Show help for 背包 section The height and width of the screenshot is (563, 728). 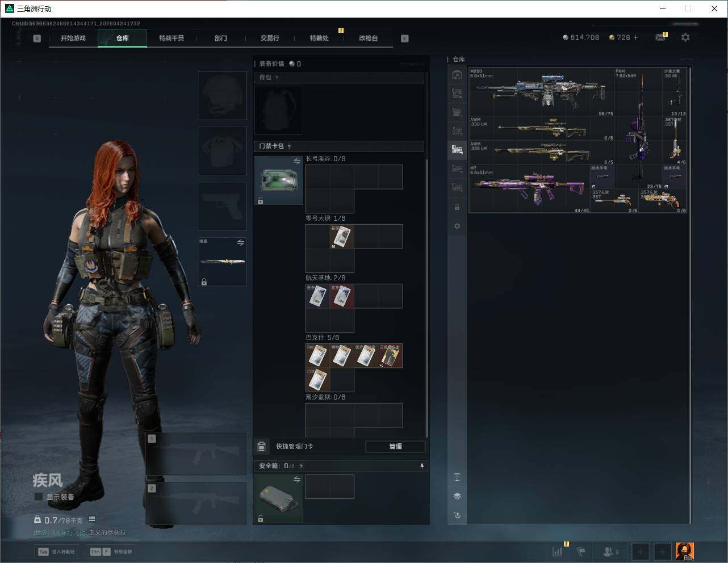[277, 78]
